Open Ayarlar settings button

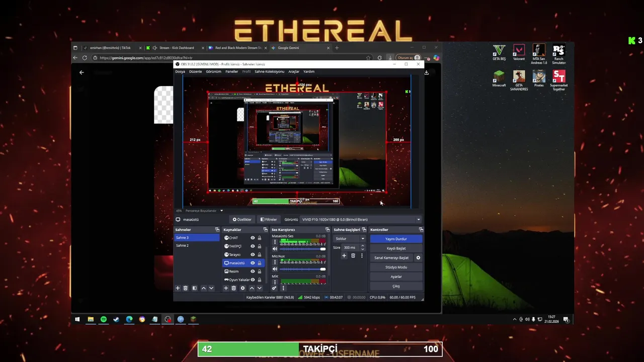coord(396,277)
